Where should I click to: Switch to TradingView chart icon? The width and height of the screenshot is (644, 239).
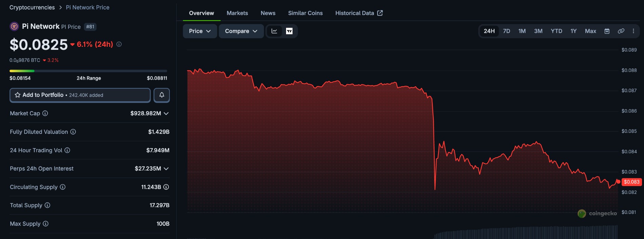[x=289, y=31]
